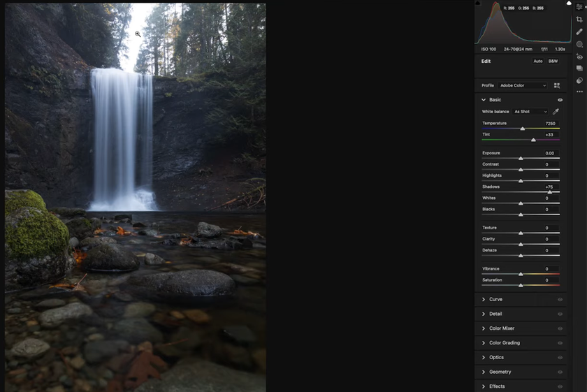Click the Auto adjustment button
This screenshot has width=587, height=392.
538,61
